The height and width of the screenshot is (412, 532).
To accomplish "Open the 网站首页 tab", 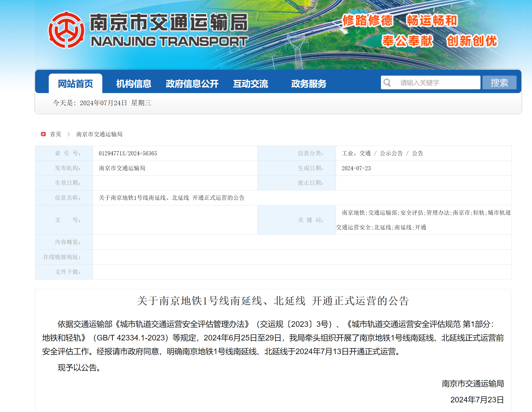I will click(75, 83).
